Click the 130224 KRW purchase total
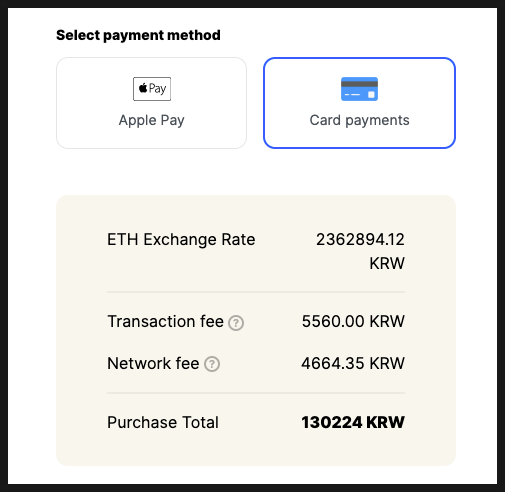The width and height of the screenshot is (505, 492). [x=353, y=422]
